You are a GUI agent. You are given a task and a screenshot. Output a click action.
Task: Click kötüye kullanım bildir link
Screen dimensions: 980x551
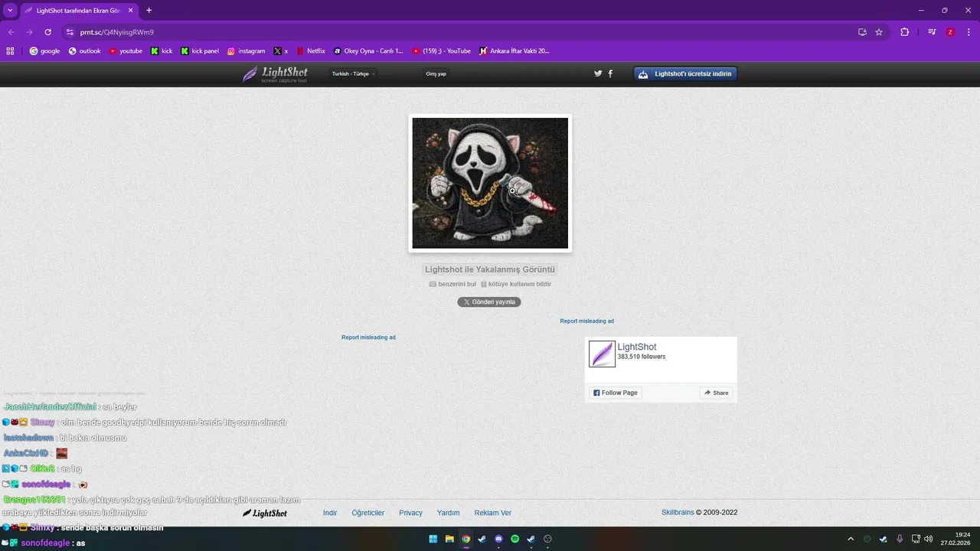click(x=516, y=284)
